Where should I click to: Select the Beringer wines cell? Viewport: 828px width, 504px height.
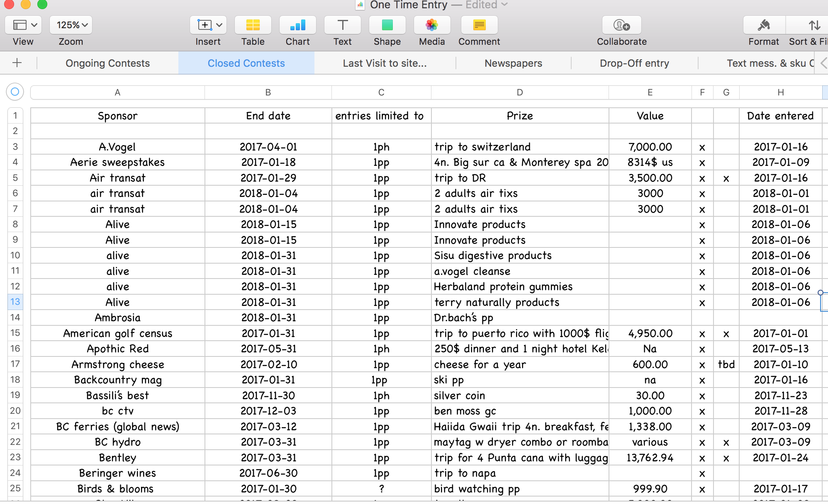118,473
